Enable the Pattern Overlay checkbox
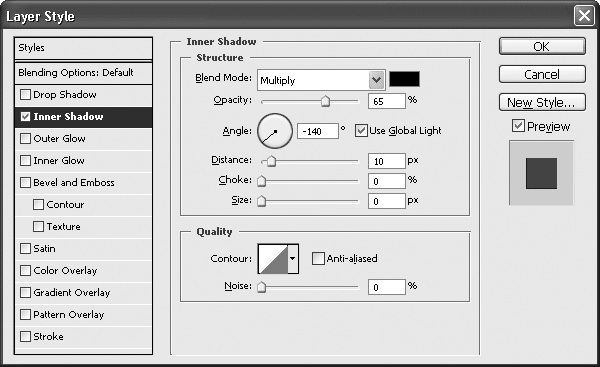The height and width of the screenshot is (367, 600). point(25,315)
